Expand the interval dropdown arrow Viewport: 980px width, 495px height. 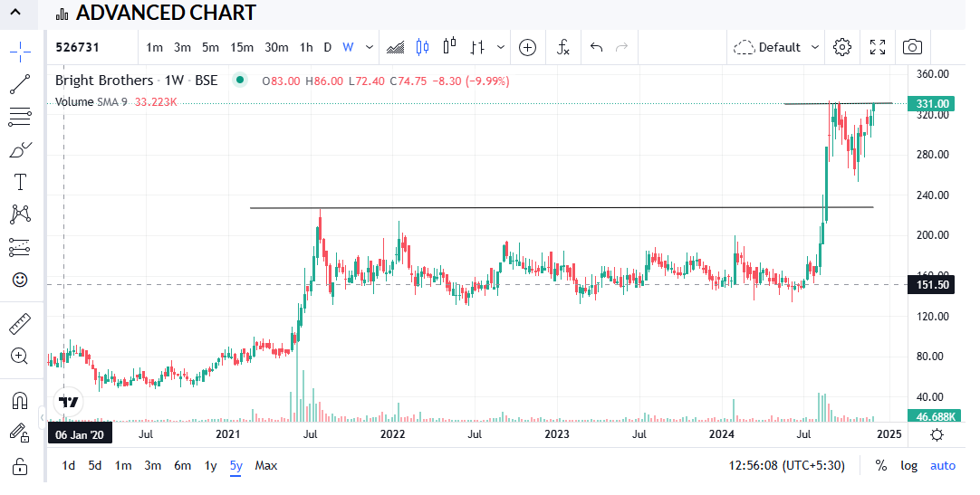(x=370, y=47)
